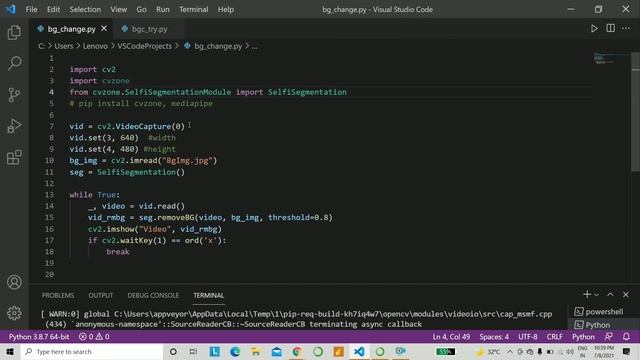The height and width of the screenshot is (360, 640).
Task: Change indentation via Spaces: 4
Action: click(x=494, y=337)
